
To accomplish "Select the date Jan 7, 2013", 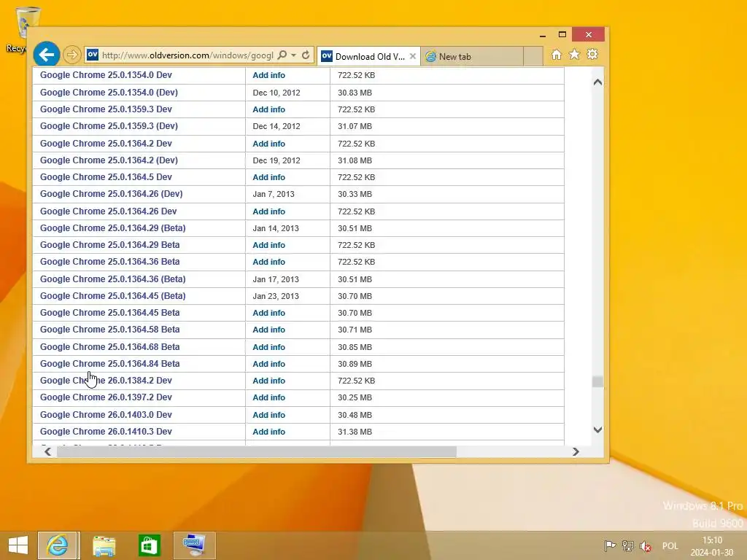I will point(274,194).
